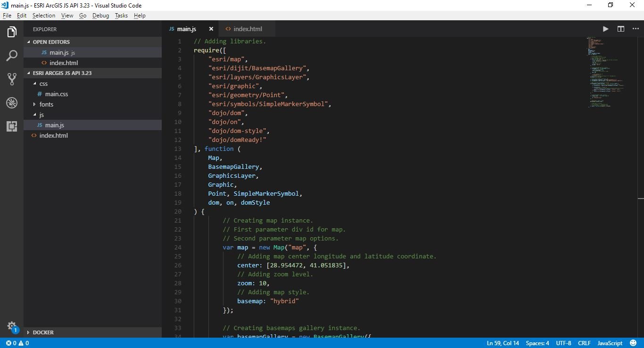Screen dimensions: 644x348
Task: Click the Visual Studio Code title bar logo
Action: click(5, 5)
